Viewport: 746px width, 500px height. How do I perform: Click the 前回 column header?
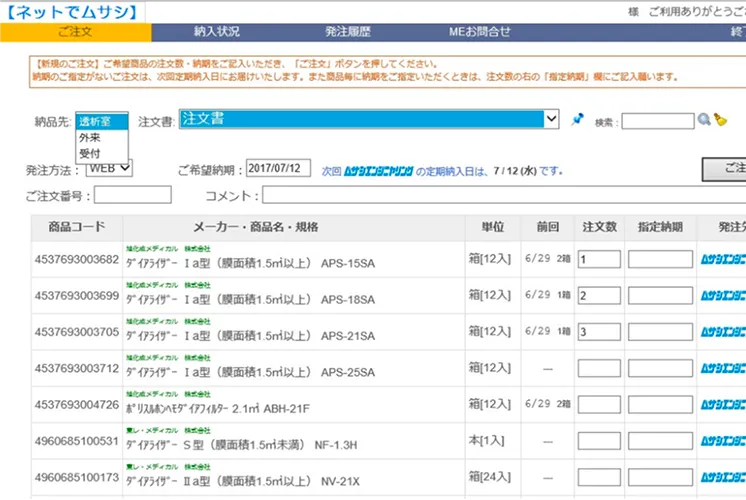tap(548, 227)
